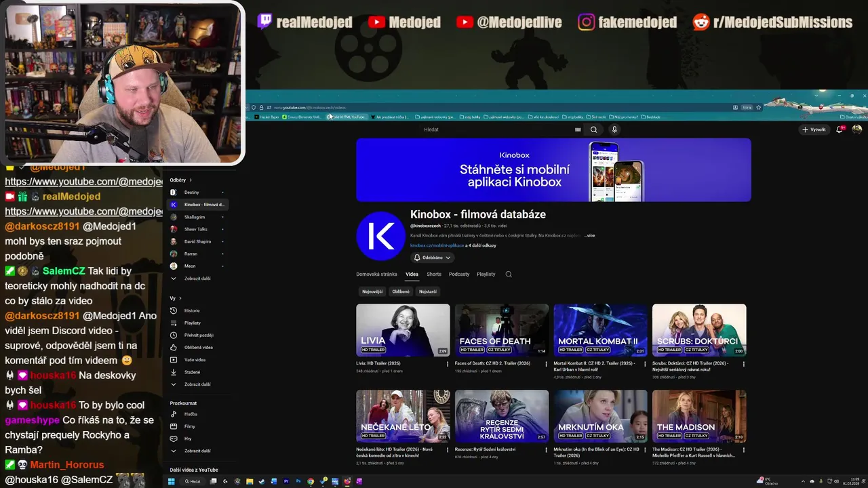Screen dimensions: 868x488
Task: Open Recenze Rytíř sedmi království thumbnail
Action: 502,416
